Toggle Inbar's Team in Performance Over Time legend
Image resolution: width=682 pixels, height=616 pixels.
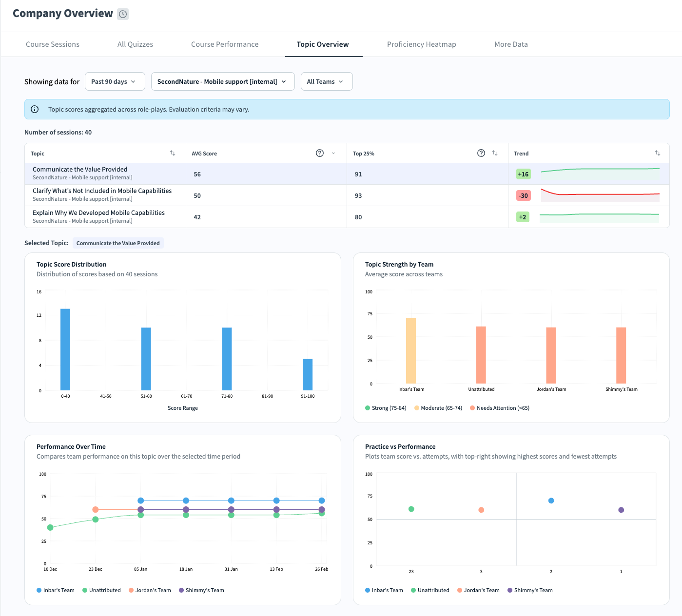[x=56, y=590]
